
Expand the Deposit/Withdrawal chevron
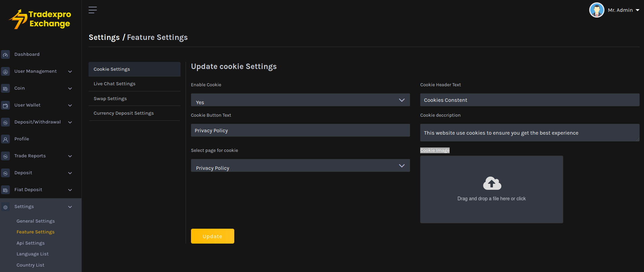70,122
